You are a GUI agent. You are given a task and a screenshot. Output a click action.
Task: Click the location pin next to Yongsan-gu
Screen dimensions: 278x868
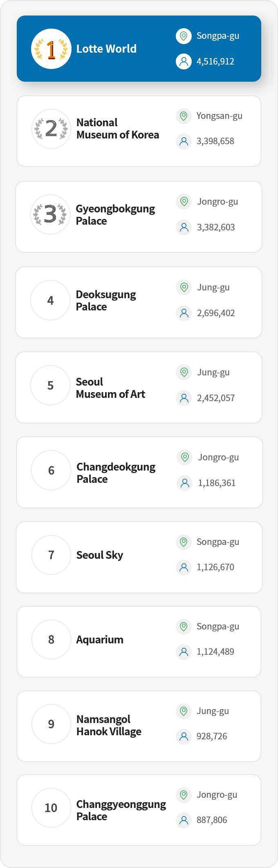(x=184, y=116)
